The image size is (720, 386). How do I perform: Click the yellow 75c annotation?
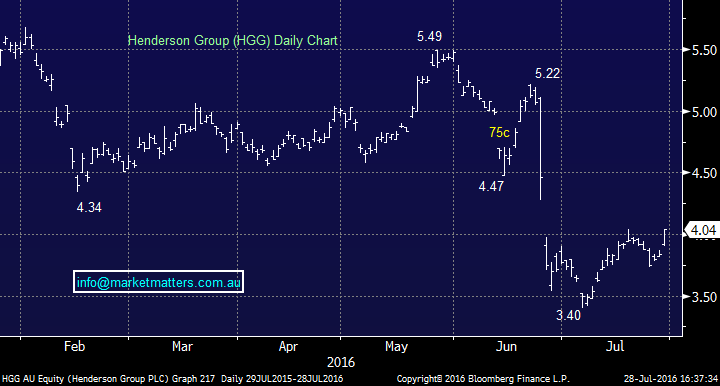click(x=499, y=133)
